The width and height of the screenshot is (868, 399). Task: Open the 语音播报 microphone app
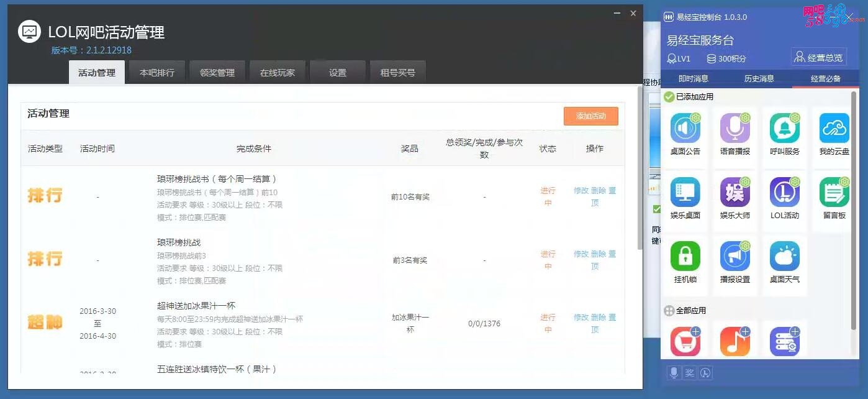click(735, 129)
